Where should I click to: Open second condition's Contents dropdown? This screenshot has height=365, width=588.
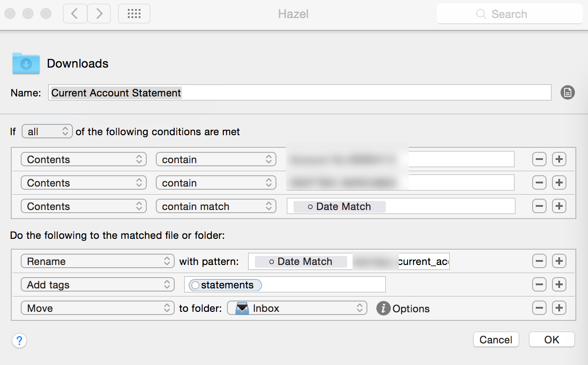click(84, 183)
